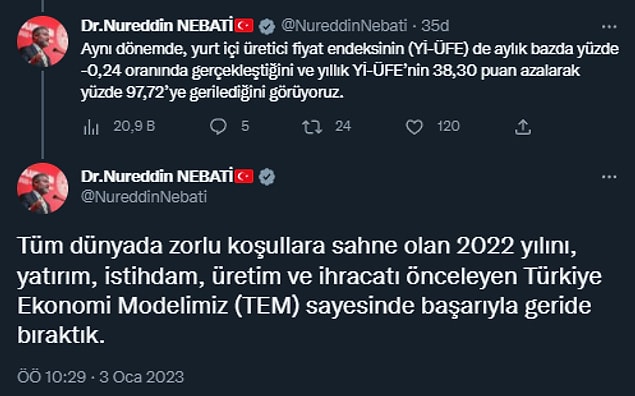
Task: Open three-dot menu on the main 2022 tweet
Action: pyautogui.click(x=609, y=177)
